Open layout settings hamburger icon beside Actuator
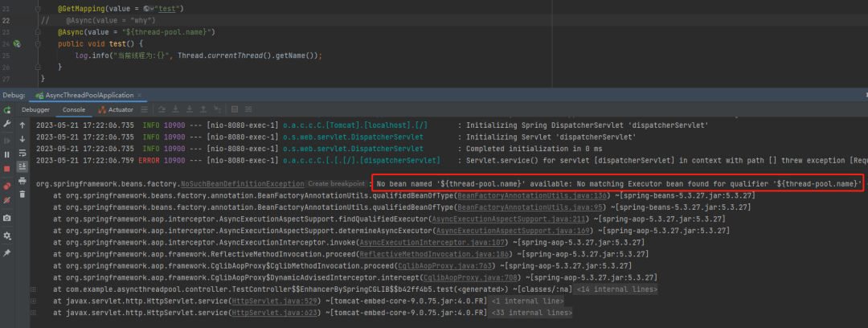Screen dimensions: 868x328 [x=144, y=109]
